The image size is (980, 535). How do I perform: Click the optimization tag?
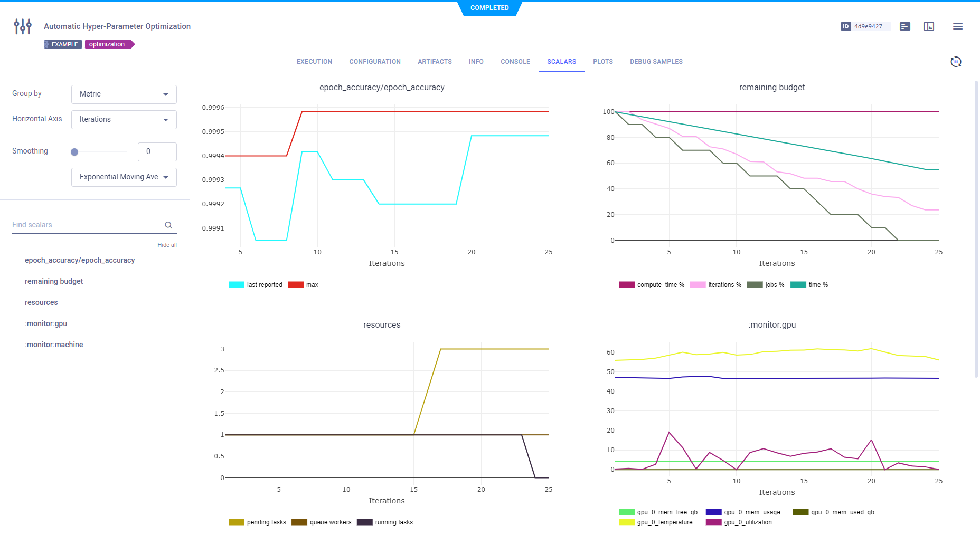click(107, 44)
